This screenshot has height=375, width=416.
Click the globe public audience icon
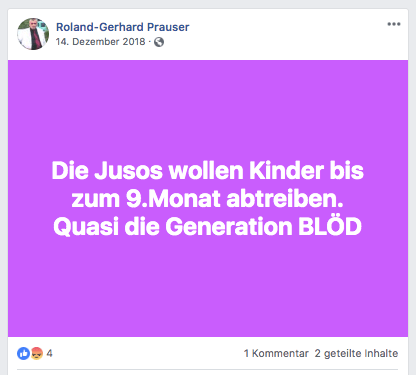[159, 42]
